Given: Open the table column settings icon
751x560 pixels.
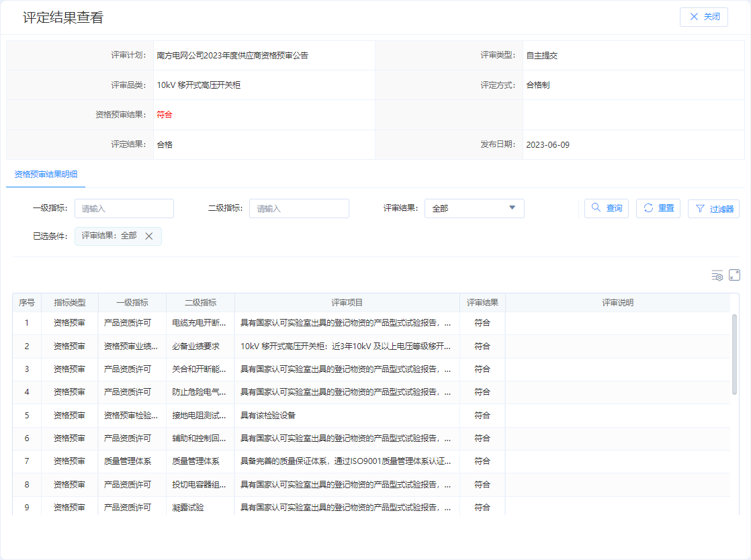Looking at the screenshot, I should click(x=717, y=275).
